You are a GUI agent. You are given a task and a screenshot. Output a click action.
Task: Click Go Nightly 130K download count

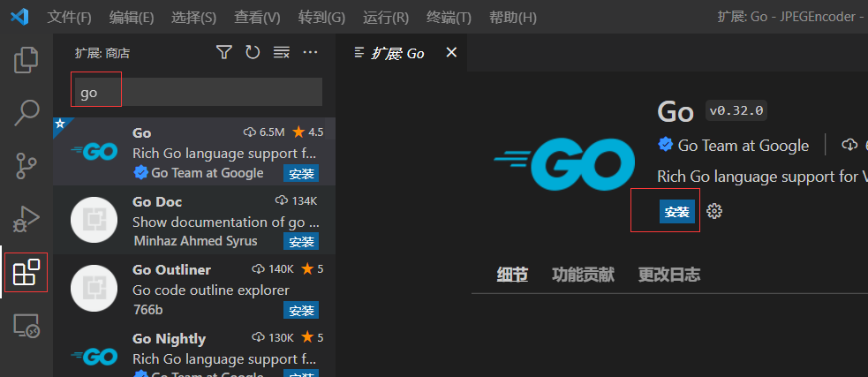coord(273,337)
